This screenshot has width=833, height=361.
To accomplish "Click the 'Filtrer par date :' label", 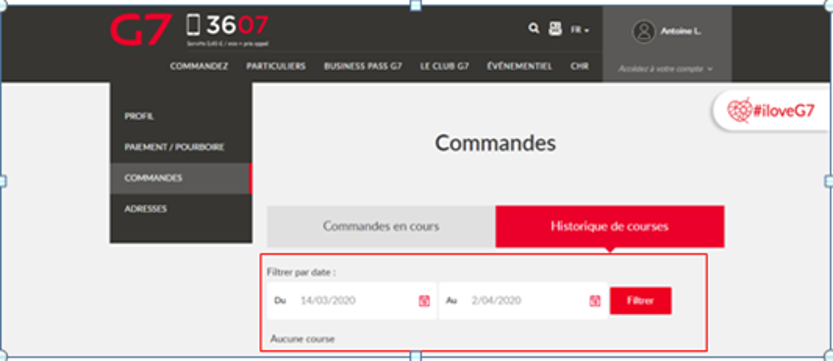I will 302,272.
